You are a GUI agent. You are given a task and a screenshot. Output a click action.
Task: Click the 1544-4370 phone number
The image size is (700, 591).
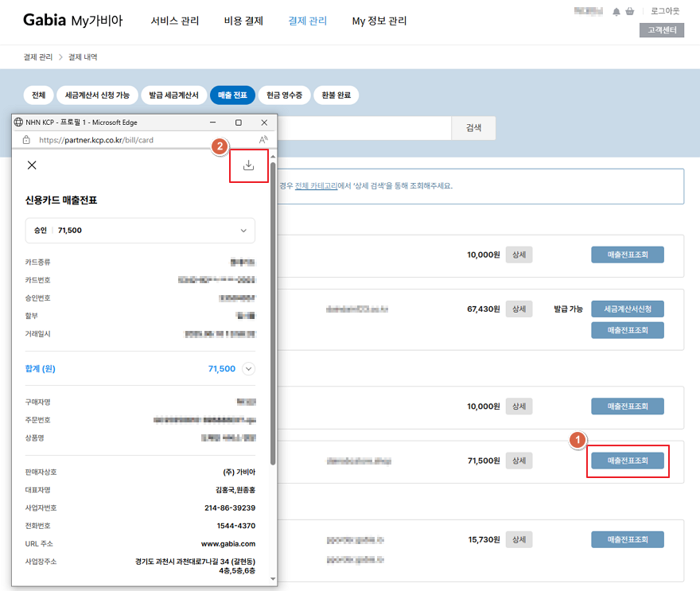[x=236, y=526]
